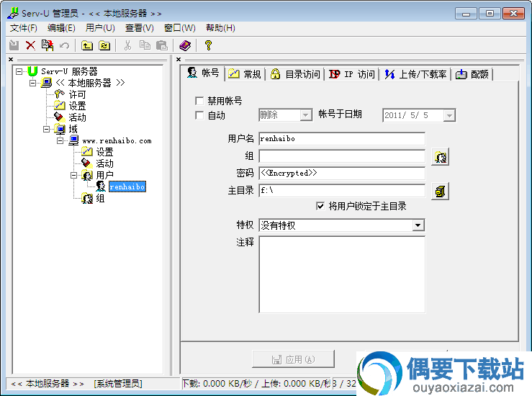Image resolution: width=532 pixels, height=396 pixels.
Task: Click inside the 注释 notes text area
Action: (x=342, y=274)
